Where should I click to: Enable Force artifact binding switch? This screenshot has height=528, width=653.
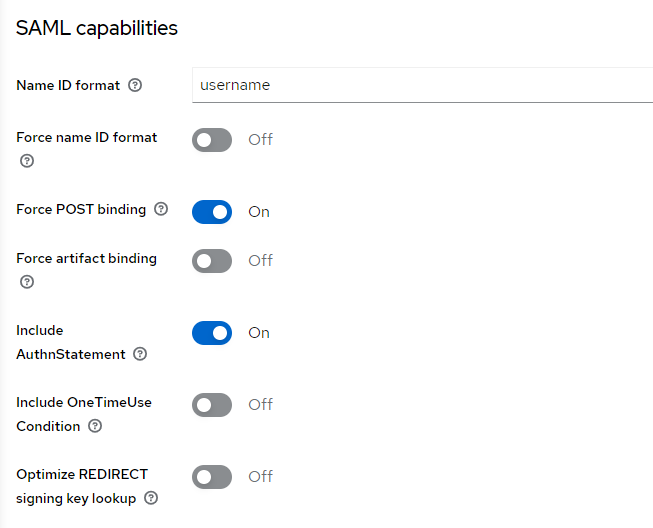[212, 261]
